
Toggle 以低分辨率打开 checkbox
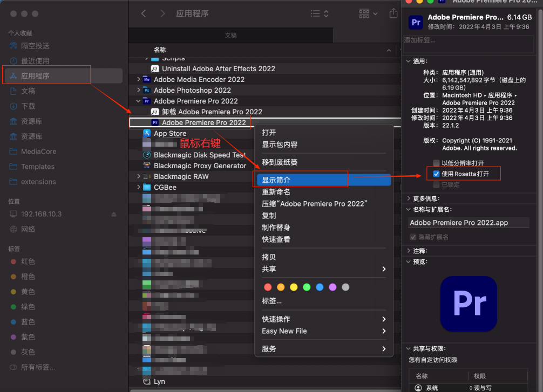[x=436, y=163]
